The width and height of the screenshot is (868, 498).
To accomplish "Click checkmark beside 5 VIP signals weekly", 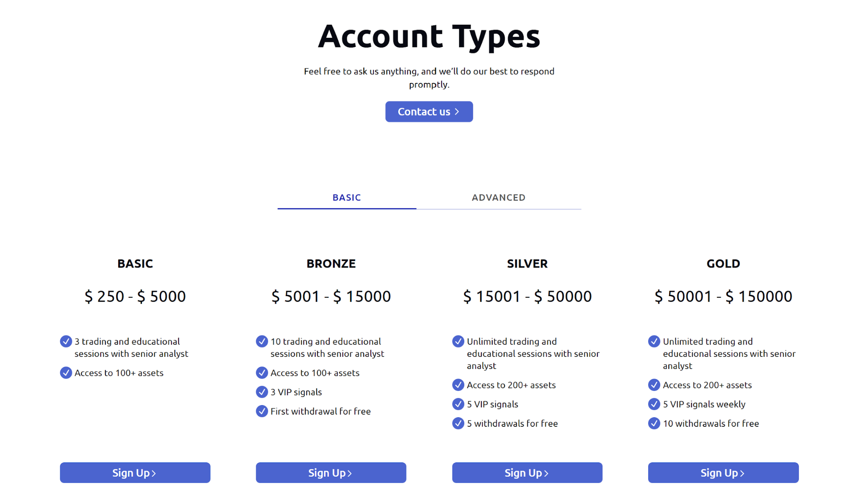I will tap(654, 404).
